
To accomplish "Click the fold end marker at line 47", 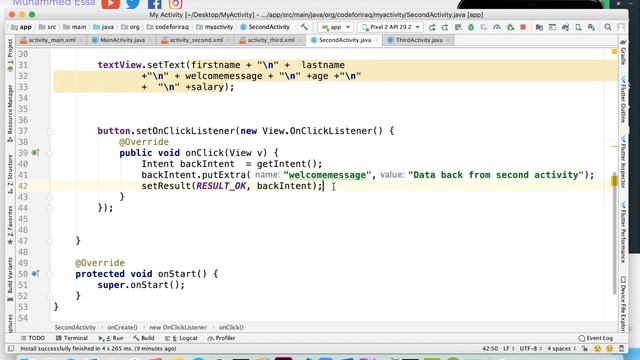I will coord(50,241).
